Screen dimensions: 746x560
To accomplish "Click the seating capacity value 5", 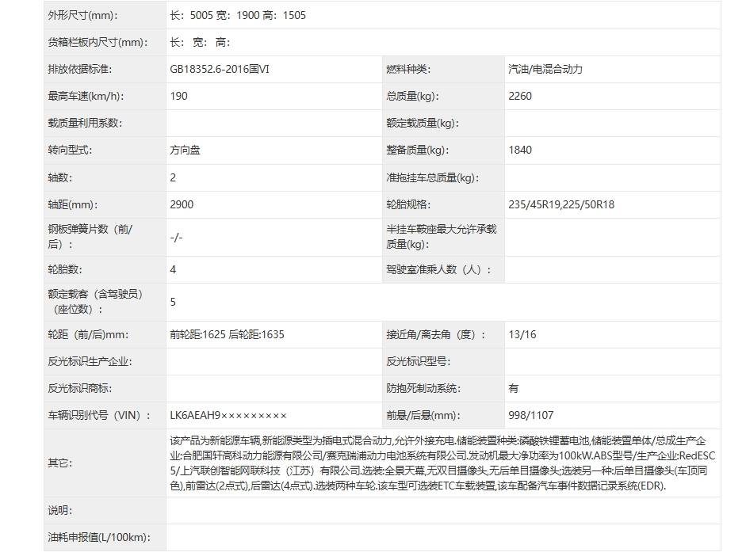I will [x=172, y=302].
